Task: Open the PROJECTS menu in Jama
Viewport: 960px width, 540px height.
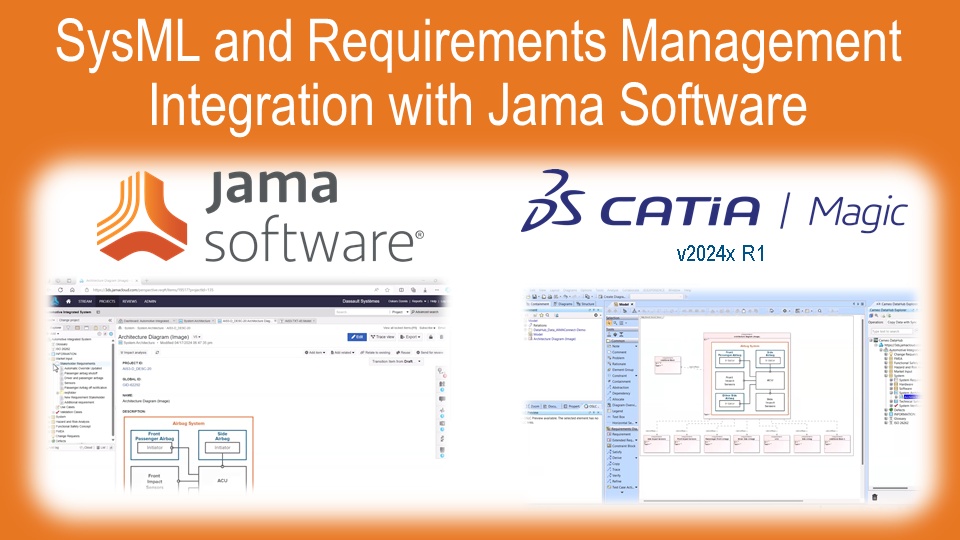Action: coord(107,301)
